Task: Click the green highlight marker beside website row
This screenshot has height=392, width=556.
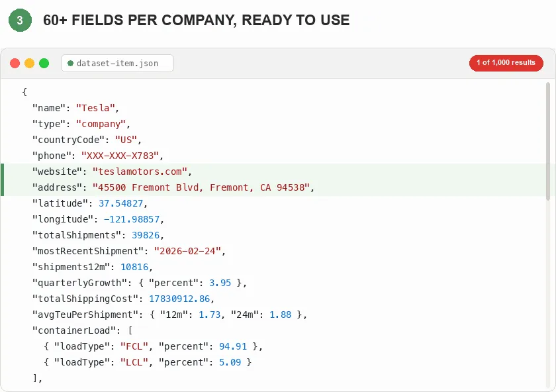Action: point(2,179)
